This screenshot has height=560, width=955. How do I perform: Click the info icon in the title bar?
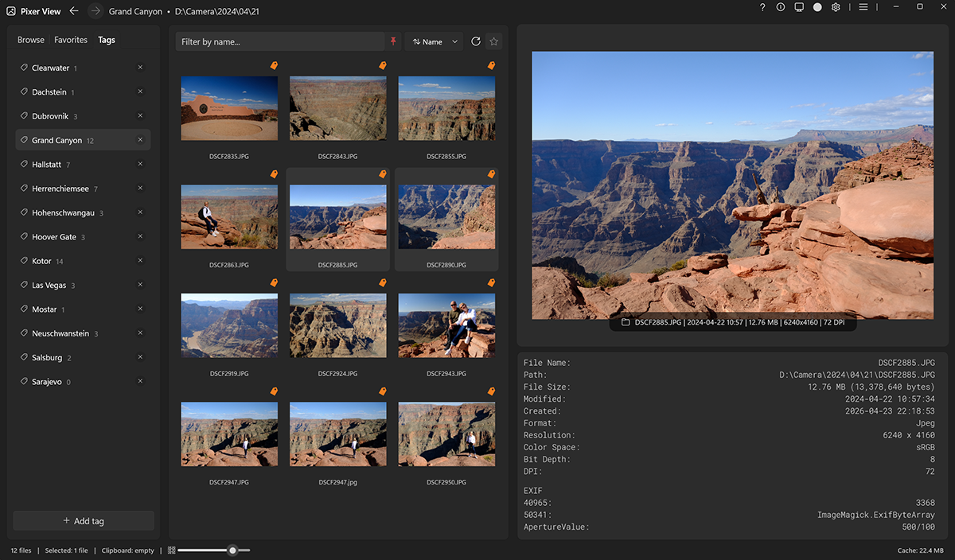pyautogui.click(x=780, y=7)
